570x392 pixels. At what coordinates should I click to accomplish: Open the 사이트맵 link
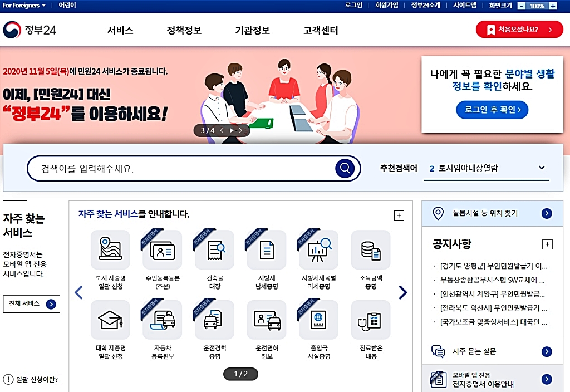465,6
